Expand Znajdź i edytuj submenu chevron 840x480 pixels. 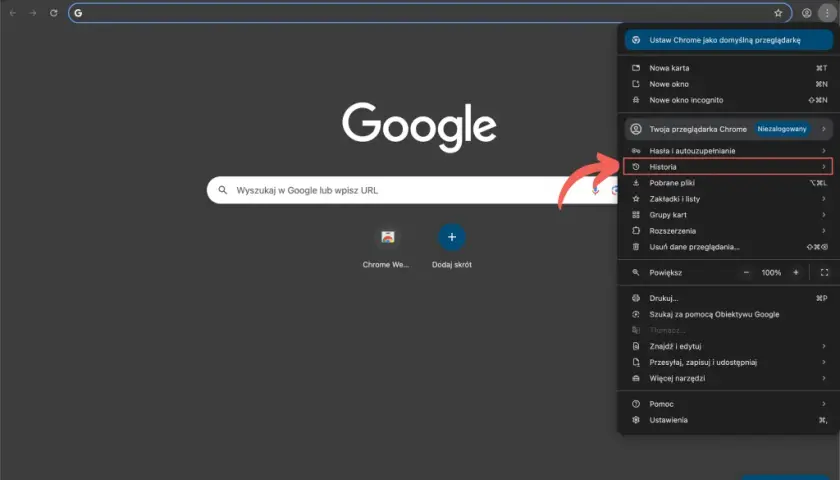pos(823,347)
